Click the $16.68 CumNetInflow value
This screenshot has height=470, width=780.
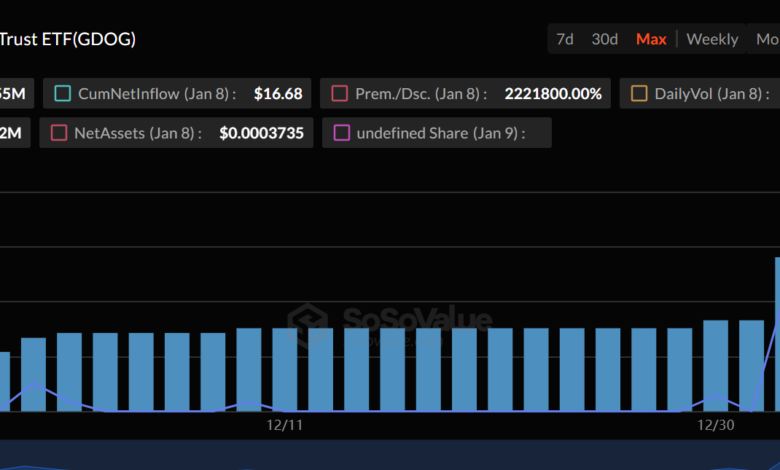278,94
